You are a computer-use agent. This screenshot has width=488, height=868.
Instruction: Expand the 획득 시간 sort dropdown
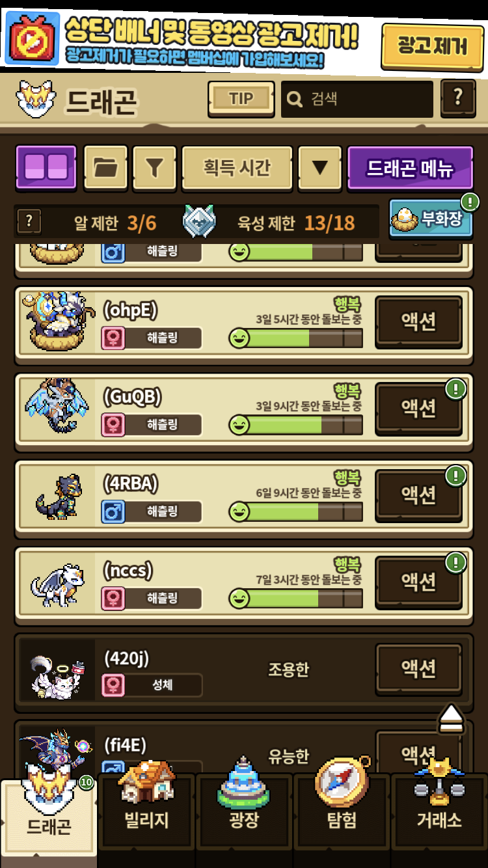236,168
